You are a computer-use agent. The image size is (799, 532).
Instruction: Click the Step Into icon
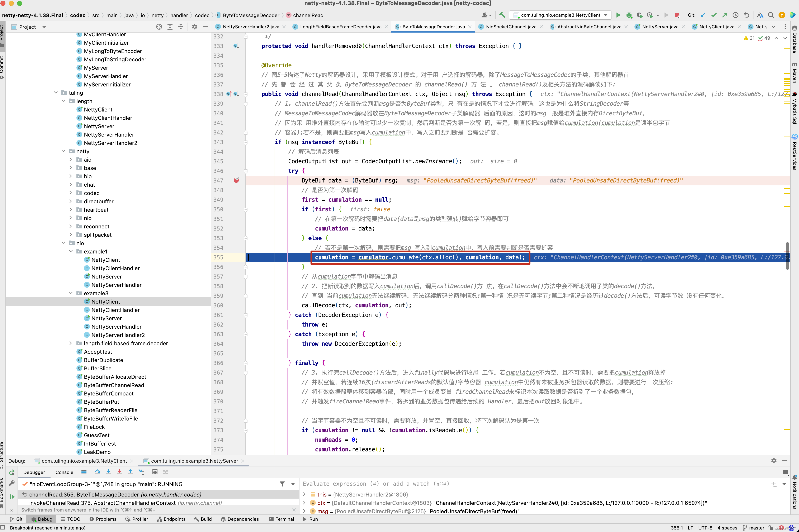[109, 472]
